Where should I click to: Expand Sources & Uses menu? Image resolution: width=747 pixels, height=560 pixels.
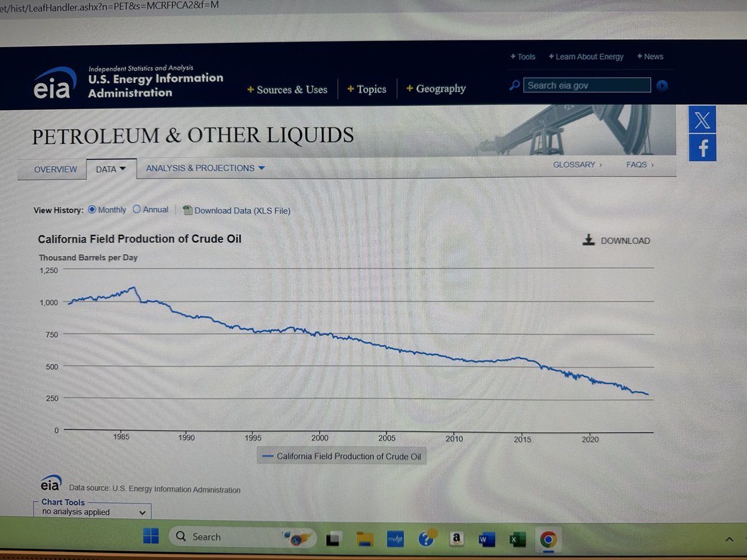(x=287, y=90)
